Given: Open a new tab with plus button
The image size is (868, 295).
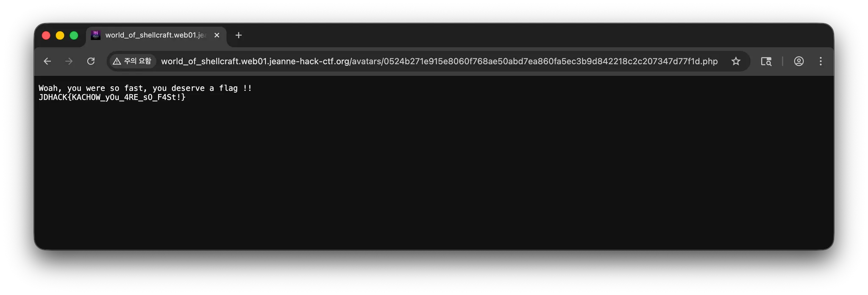Looking at the screenshot, I should pyautogui.click(x=239, y=35).
